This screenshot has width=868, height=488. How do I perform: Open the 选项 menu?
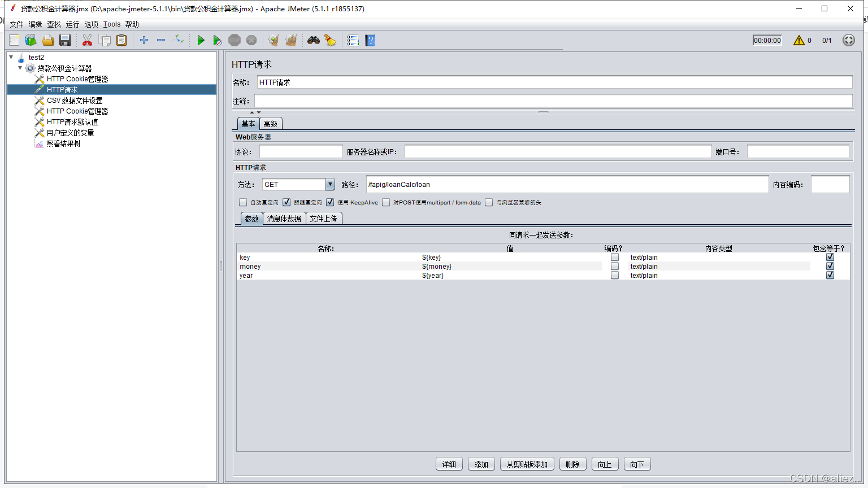click(x=91, y=24)
